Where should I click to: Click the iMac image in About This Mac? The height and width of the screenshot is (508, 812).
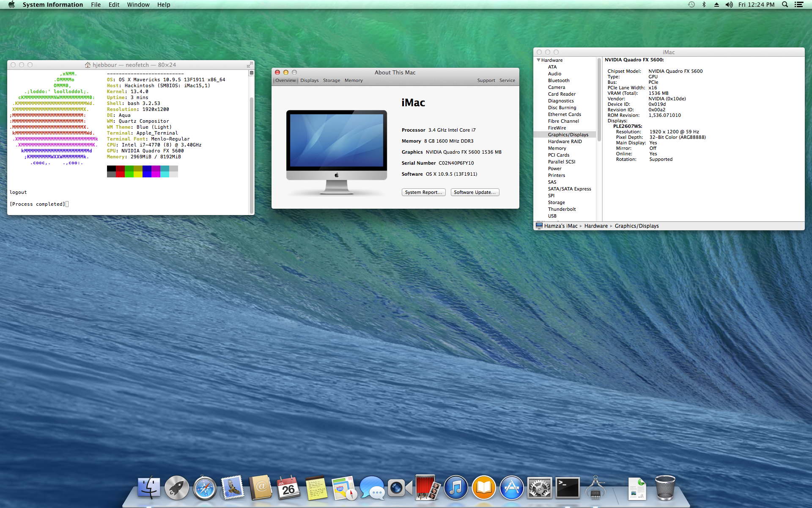tap(336, 152)
